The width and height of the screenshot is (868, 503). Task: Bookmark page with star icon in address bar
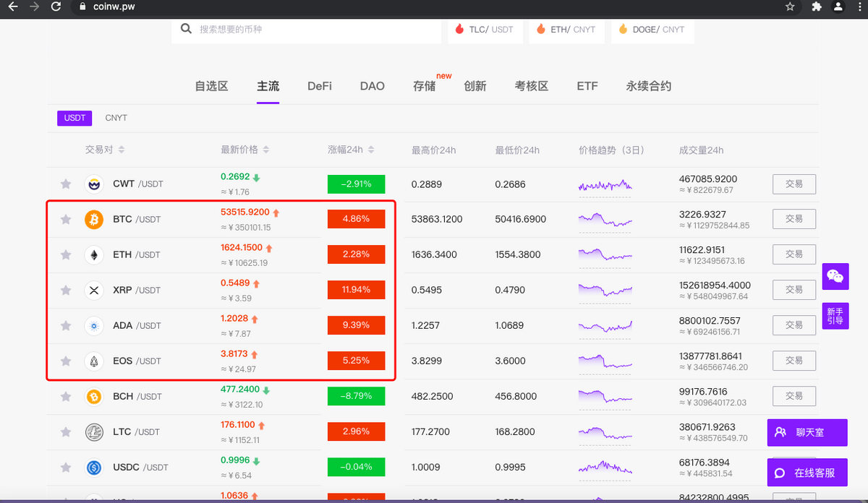click(790, 7)
